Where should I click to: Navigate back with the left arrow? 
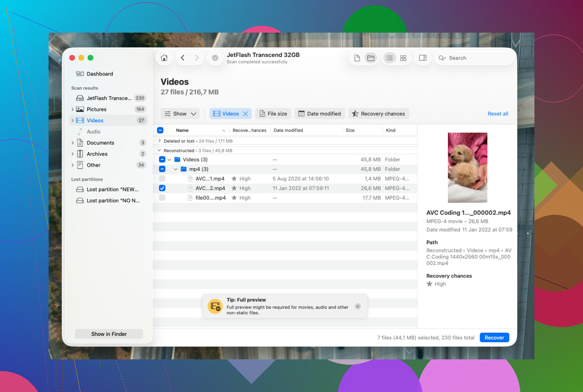183,58
